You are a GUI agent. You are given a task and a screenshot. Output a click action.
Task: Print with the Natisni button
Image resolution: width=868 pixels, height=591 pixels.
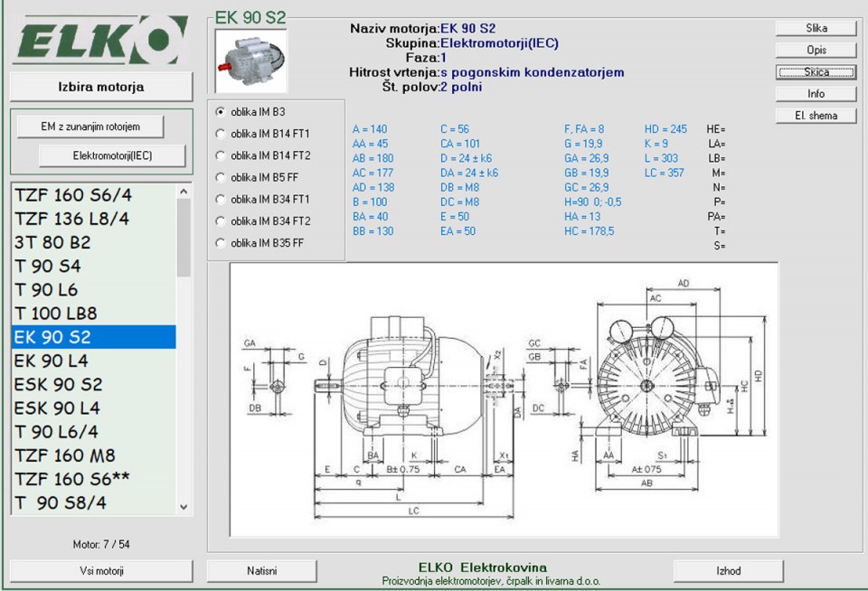[x=262, y=570]
